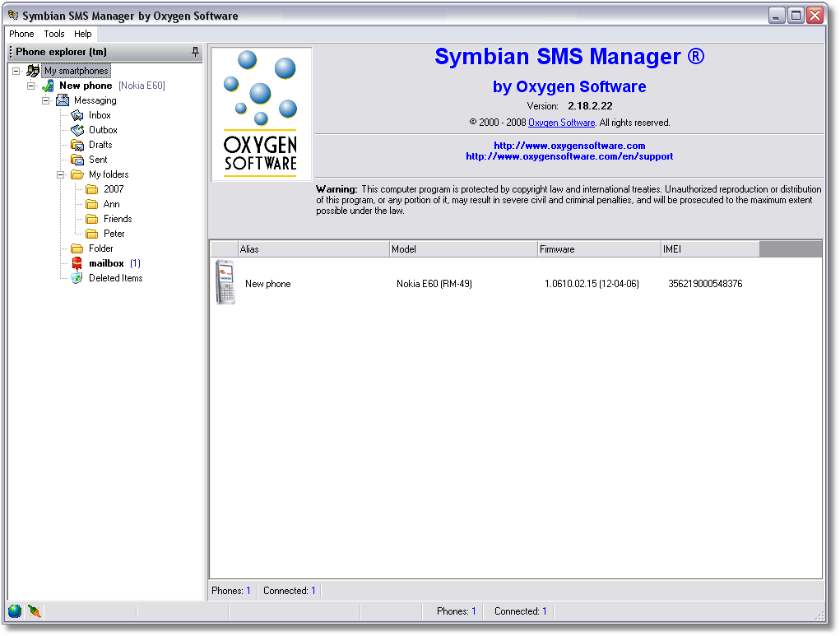This screenshot has width=840, height=636.
Task: Click the globe icon in status bar
Action: click(15, 610)
